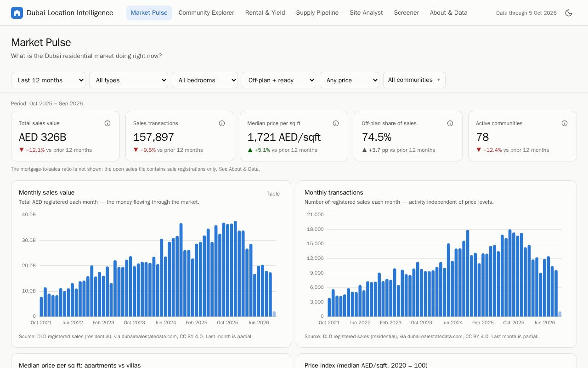Show info for Median price per sq ft
The height and width of the screenshot is (368, 588).
pos(336,123)
